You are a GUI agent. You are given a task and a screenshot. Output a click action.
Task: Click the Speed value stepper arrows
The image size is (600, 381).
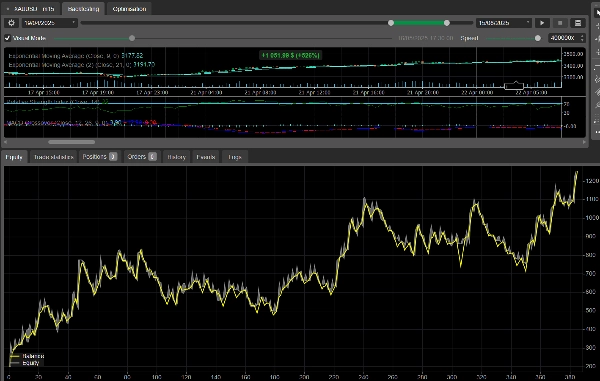[x=582, y=38]
